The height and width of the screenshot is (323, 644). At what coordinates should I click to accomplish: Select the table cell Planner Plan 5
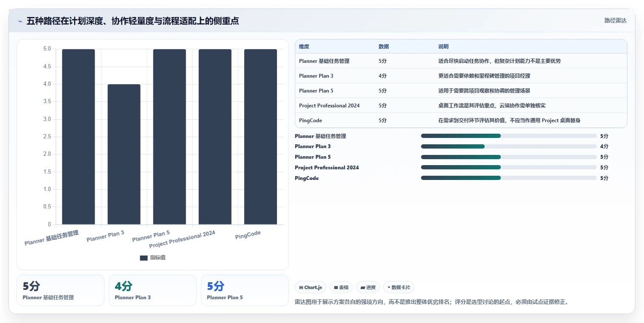pos(316,91)
